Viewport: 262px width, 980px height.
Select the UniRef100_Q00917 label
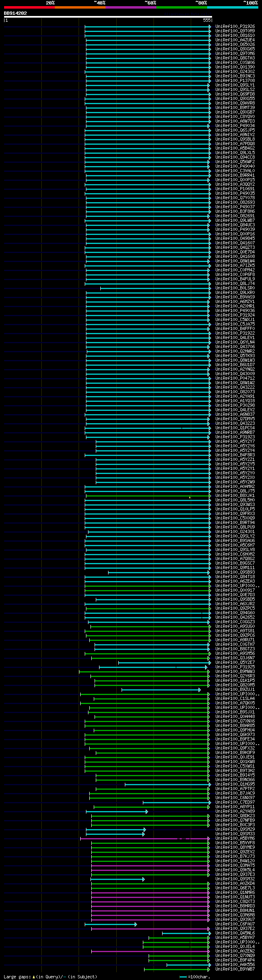(235, 590)
